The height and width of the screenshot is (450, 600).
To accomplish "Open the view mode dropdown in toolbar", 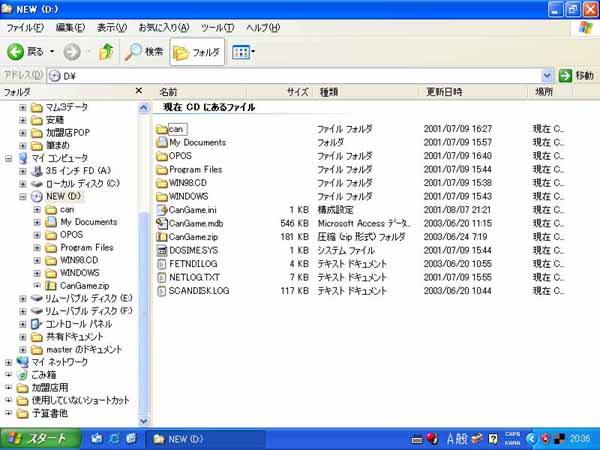I will [x=245, y=51].
